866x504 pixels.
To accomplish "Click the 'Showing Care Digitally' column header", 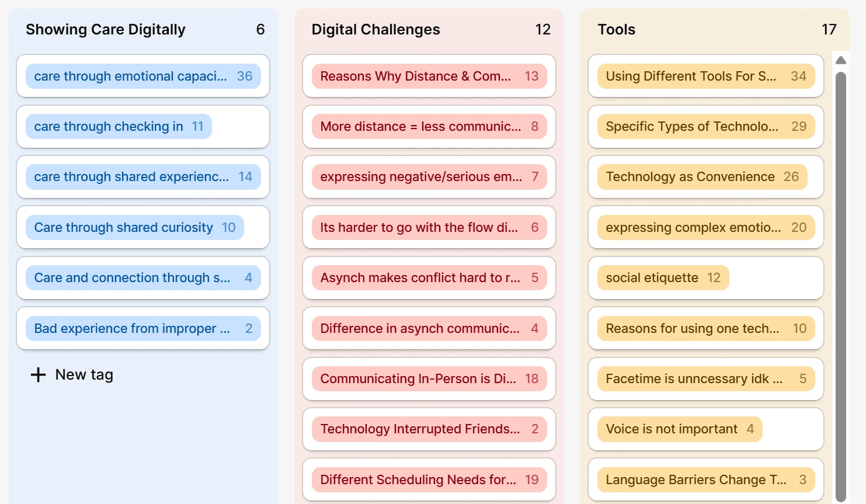I will coord(106,29).
